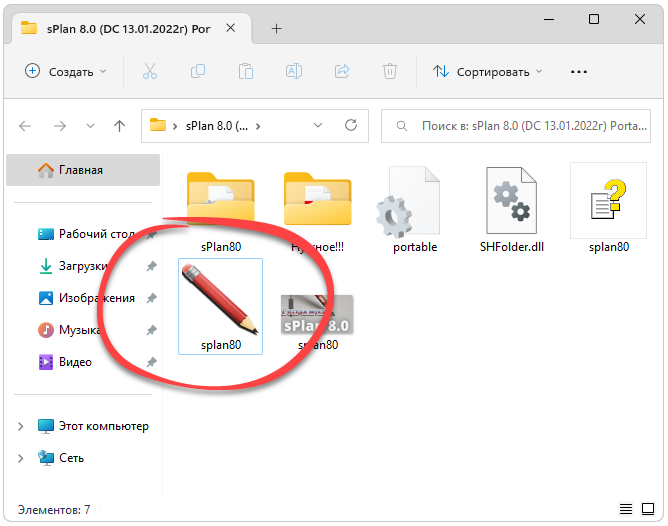Unpin Загрузки using its pin icon
This screenshot has width=668, height=526.
pos(151,267)
